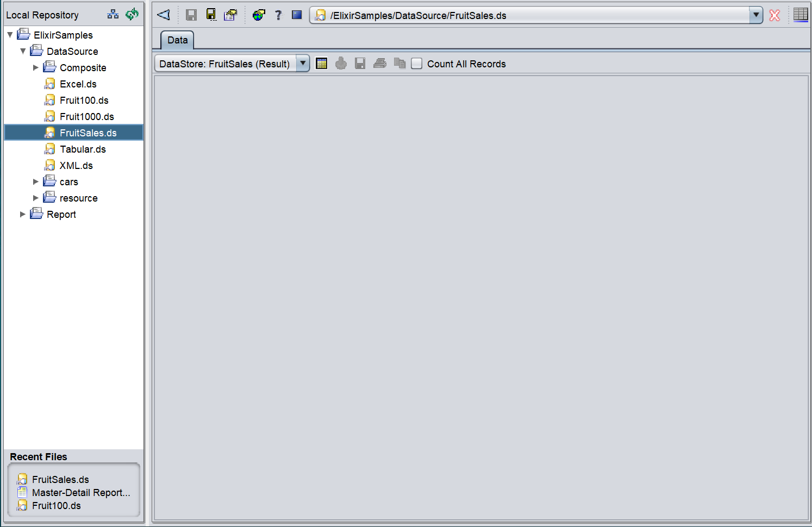Click the repository network view icon

pos(113,15)
